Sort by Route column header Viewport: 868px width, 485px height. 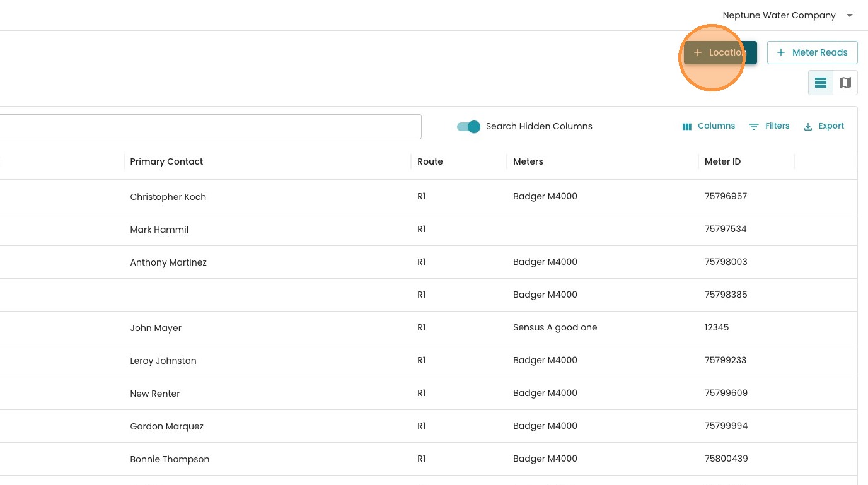(430, 161)
